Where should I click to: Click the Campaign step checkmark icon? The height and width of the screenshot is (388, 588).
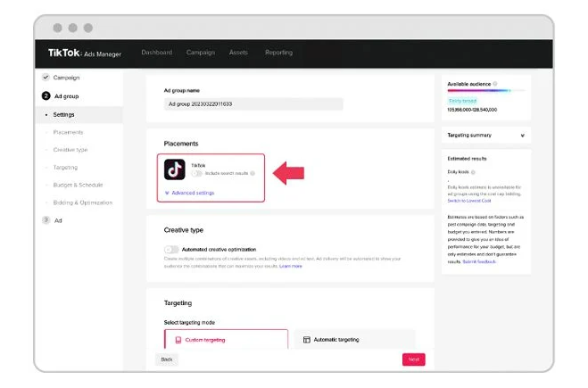(x=46, y=78)
